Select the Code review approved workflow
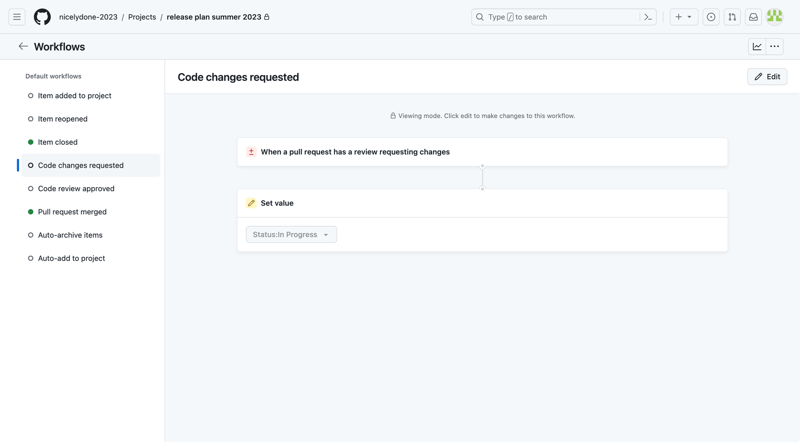Screen dimensions: 800x442 point(90,188)
